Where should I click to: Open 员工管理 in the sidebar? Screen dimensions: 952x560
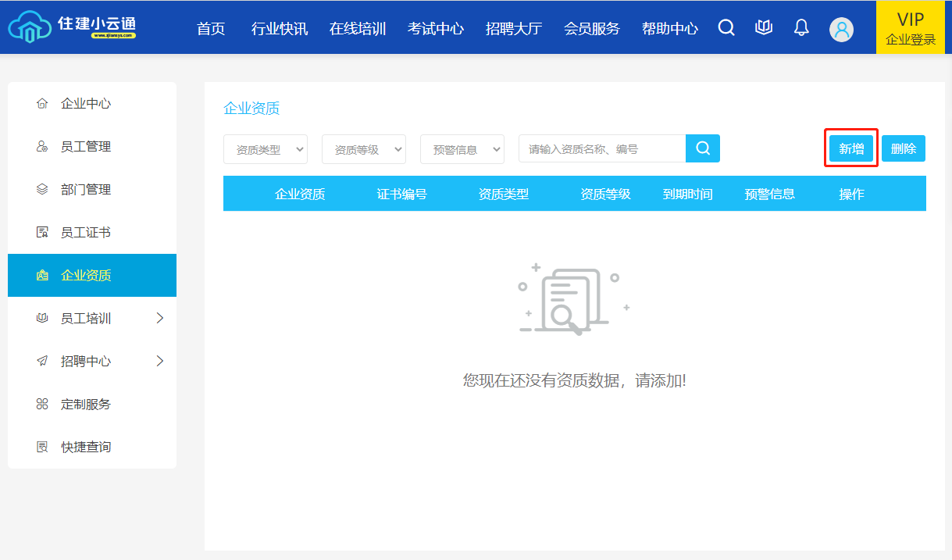86,147
